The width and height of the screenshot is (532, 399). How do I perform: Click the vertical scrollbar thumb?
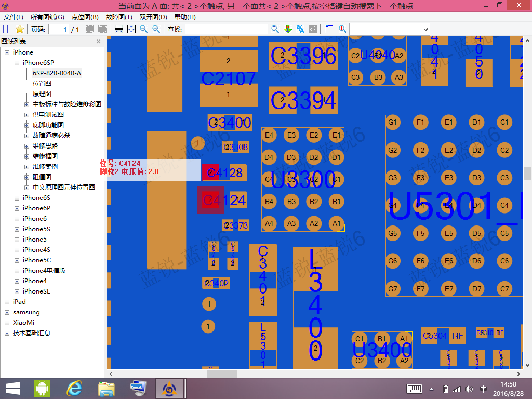coord(527,174)
